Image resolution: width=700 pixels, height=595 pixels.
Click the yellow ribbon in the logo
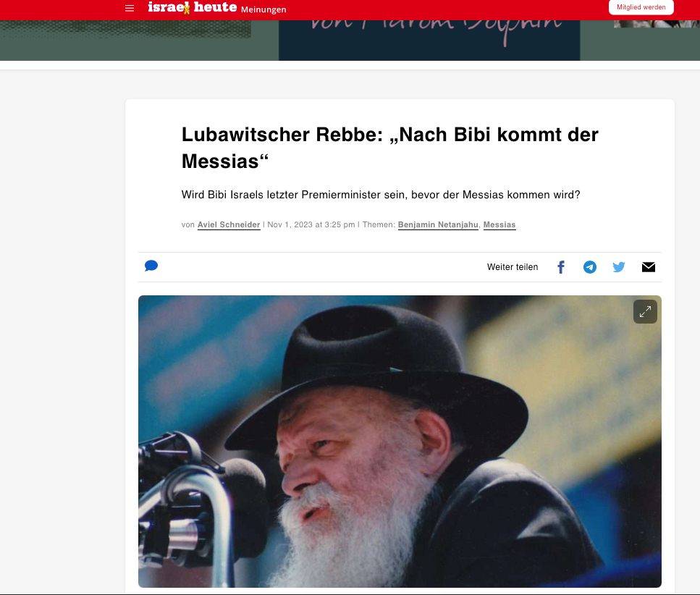(x=187, y=8)
